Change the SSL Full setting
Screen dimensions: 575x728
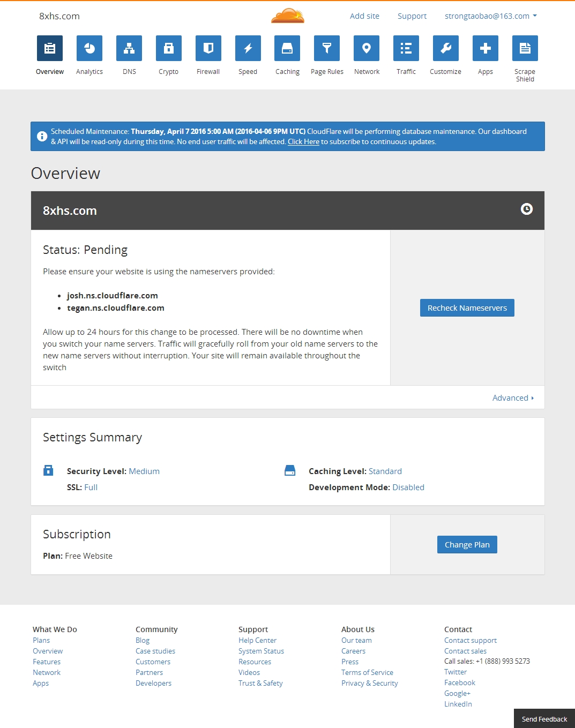pyautogui.click(x=91, y=487)
